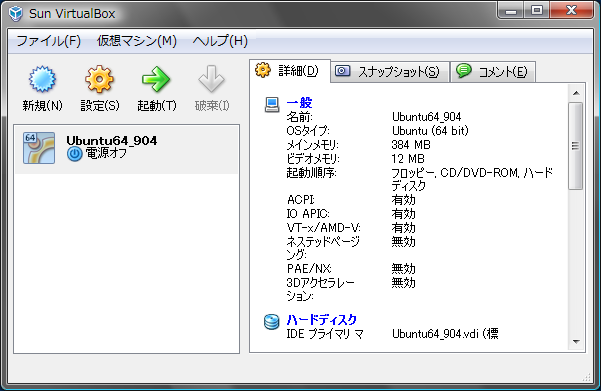Click the メインメモリ label

click(x=312, y=145)
